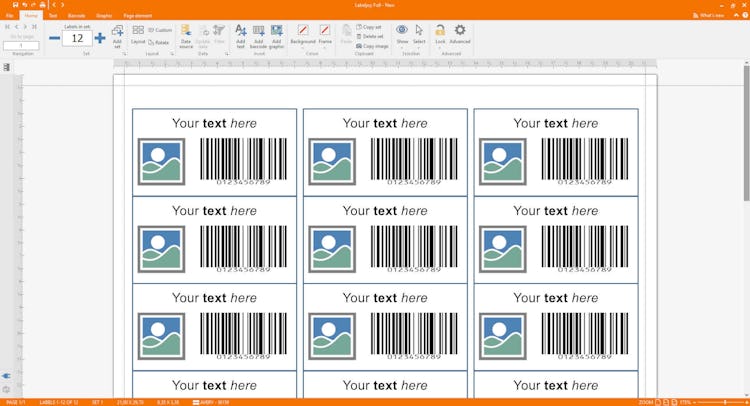Select the barcode in the top-right label
The height and width of the screenshot is (406, 750).
coord(585,161)
